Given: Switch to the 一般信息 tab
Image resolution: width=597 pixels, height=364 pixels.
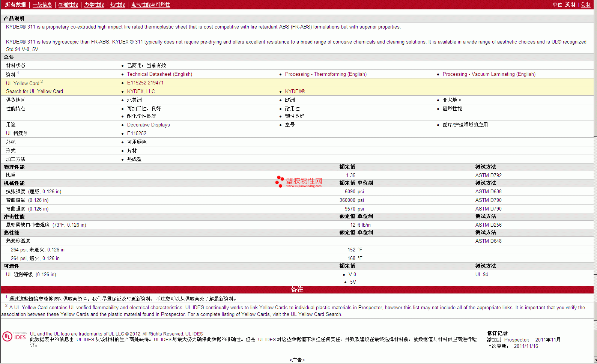Looking at the screenshot, I should [42, 5].
